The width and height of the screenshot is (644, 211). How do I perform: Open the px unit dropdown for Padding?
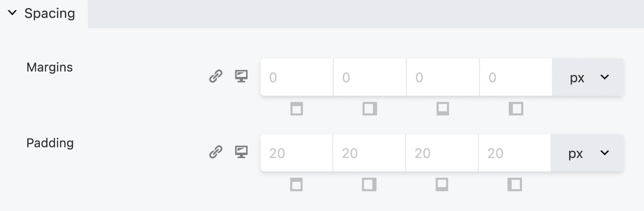coord(589,153)
